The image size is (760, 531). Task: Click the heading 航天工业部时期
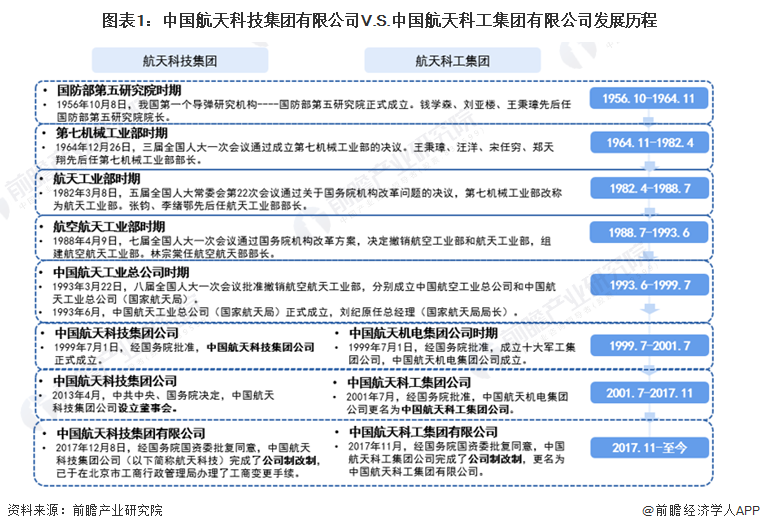pyautogui.click(x=96, y=179)
